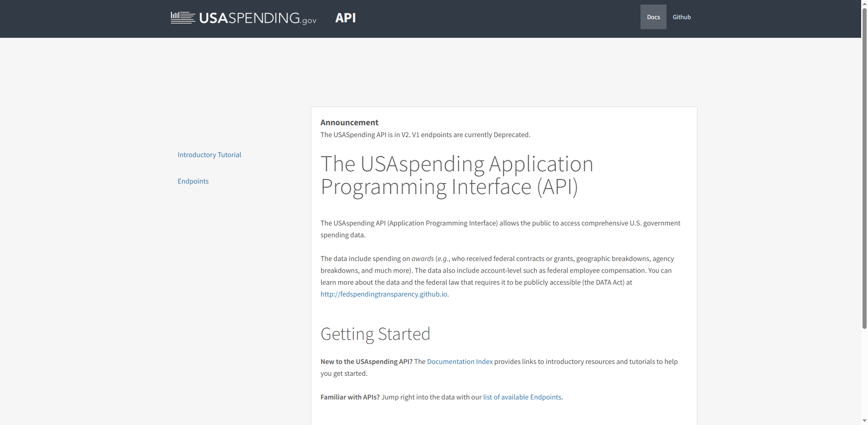
Task: Open the Introductory Tutorial section
Action: (209, 154)
